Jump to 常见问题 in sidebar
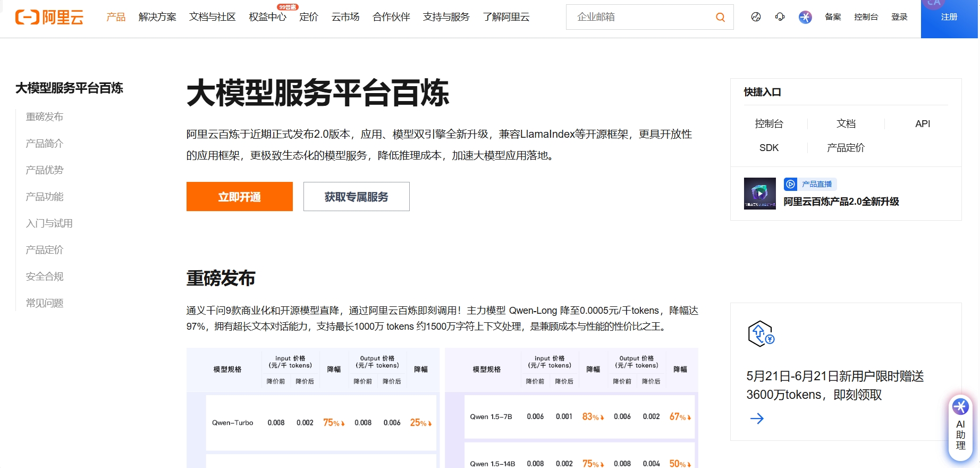 pyautogui.click(x=45, y=303)
